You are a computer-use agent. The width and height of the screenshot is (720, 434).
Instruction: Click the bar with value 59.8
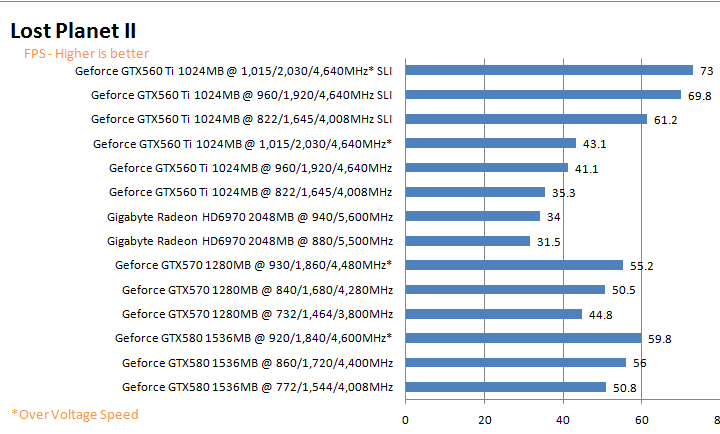(x=523, y=338)
